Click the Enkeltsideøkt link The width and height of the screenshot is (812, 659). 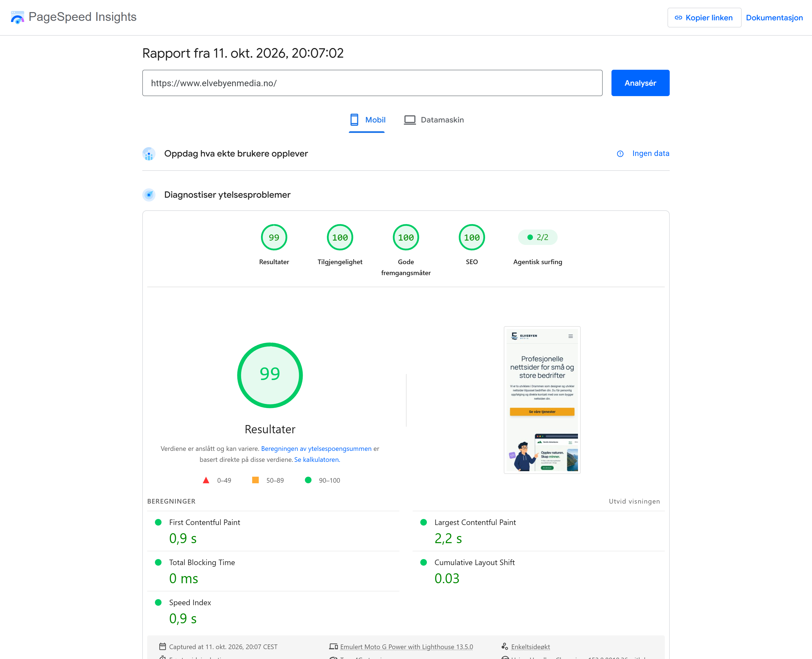pyautogui.click(x=530, y=646)
